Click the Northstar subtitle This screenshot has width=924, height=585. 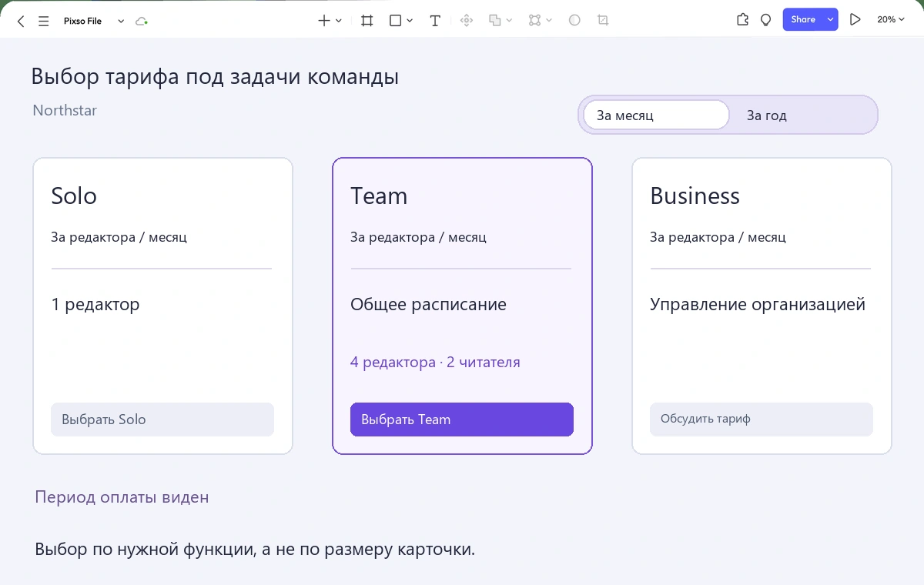[65, 110]
